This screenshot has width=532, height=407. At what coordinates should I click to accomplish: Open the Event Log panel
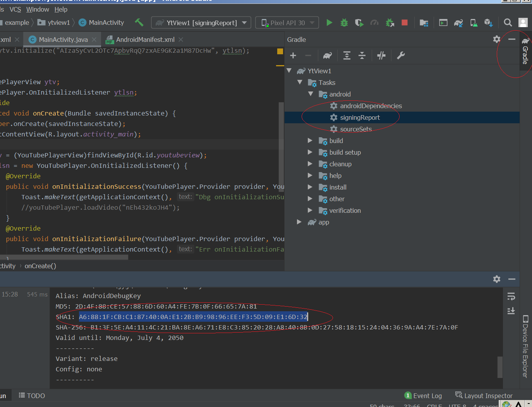(423, 396)
